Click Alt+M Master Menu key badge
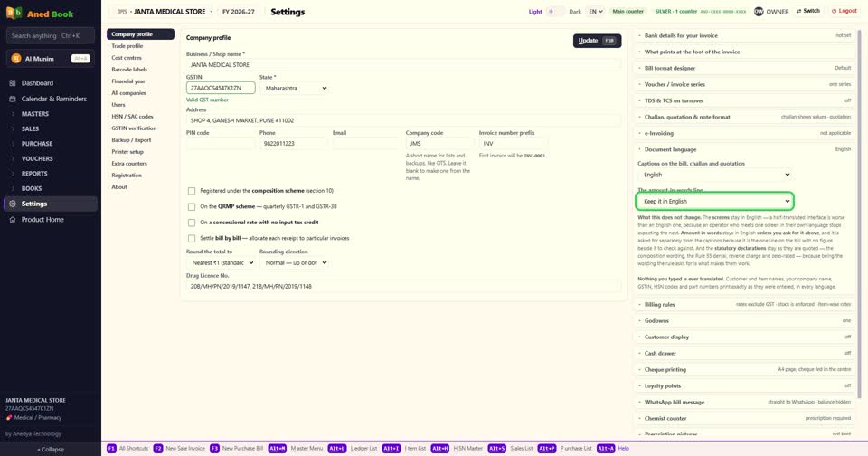 278,448
